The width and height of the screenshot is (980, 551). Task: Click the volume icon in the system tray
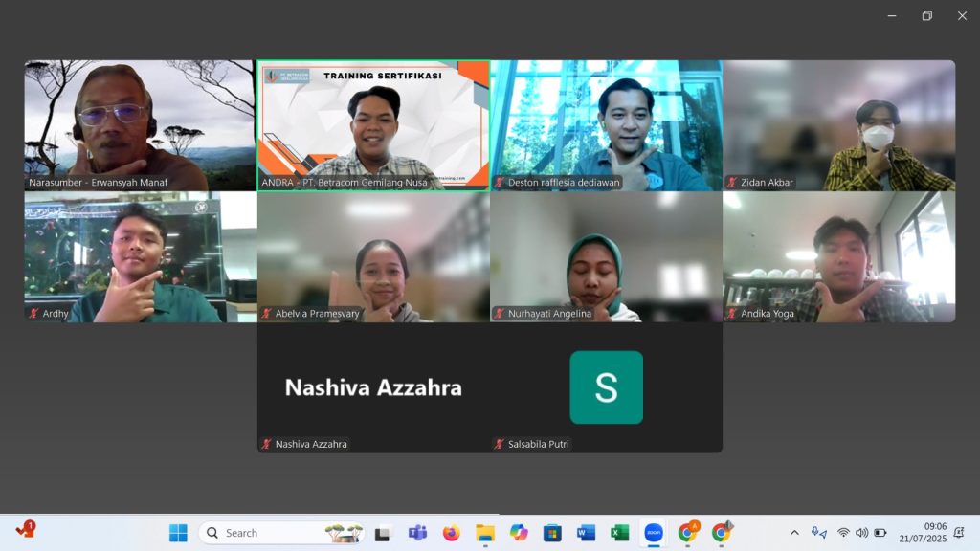(861, 533)
